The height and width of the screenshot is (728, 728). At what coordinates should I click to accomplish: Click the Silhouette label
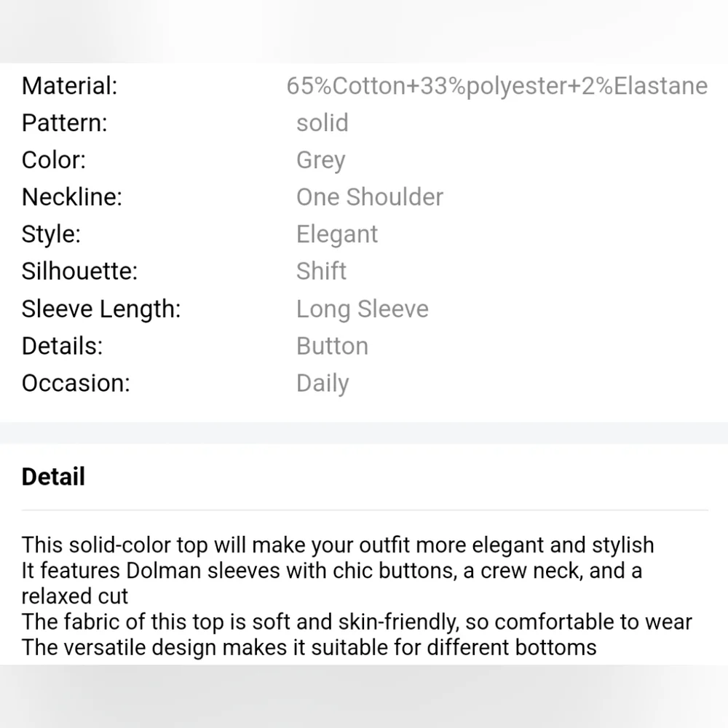point(79,272)
